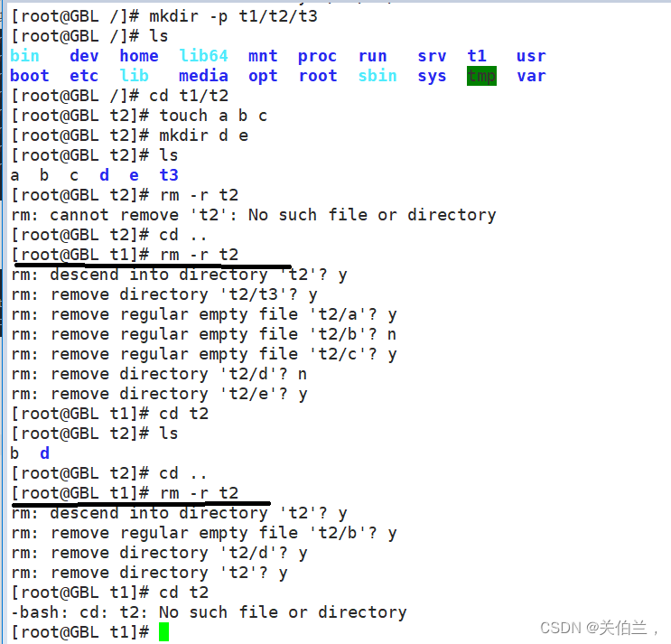This screenshot has height=644, width=671.
Task: Click the 'boot' directory entry
Action: [x=30, y=76]
